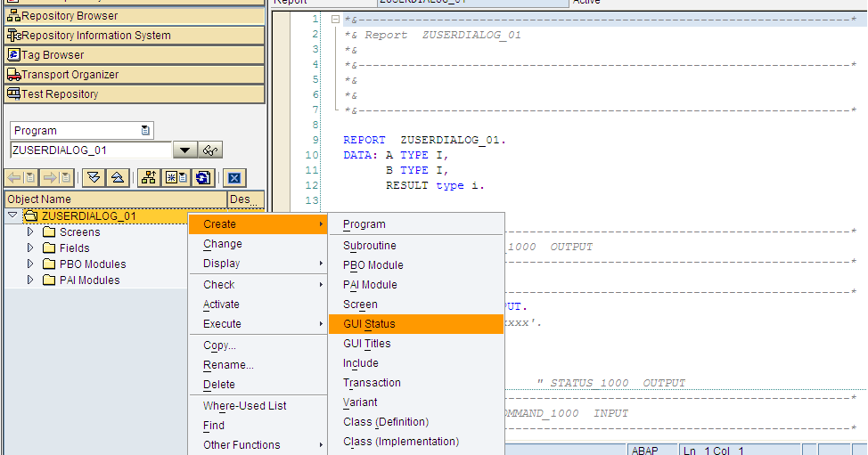Click the Ln 1 Col 1 status field
868x455 pixels.
[740, 450]
